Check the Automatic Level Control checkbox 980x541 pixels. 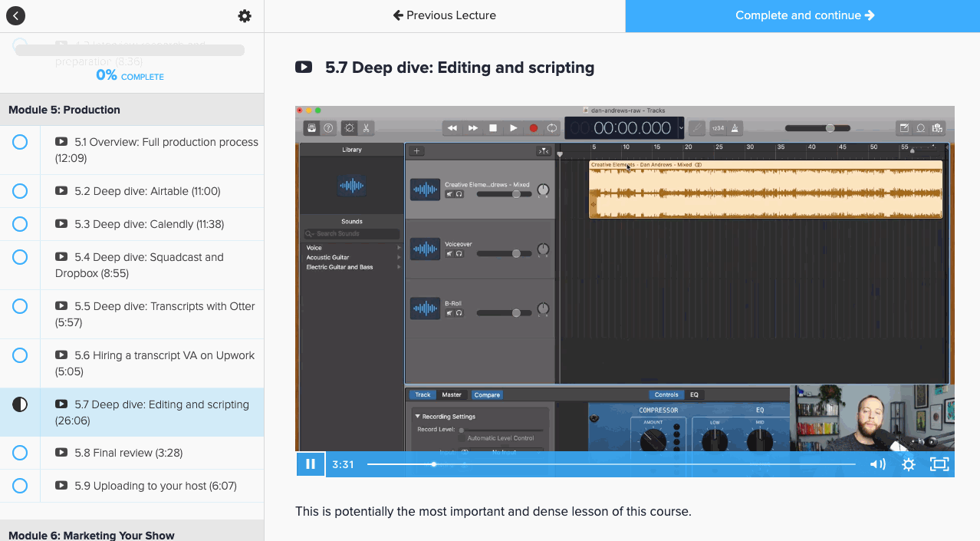tap(461, 438)
